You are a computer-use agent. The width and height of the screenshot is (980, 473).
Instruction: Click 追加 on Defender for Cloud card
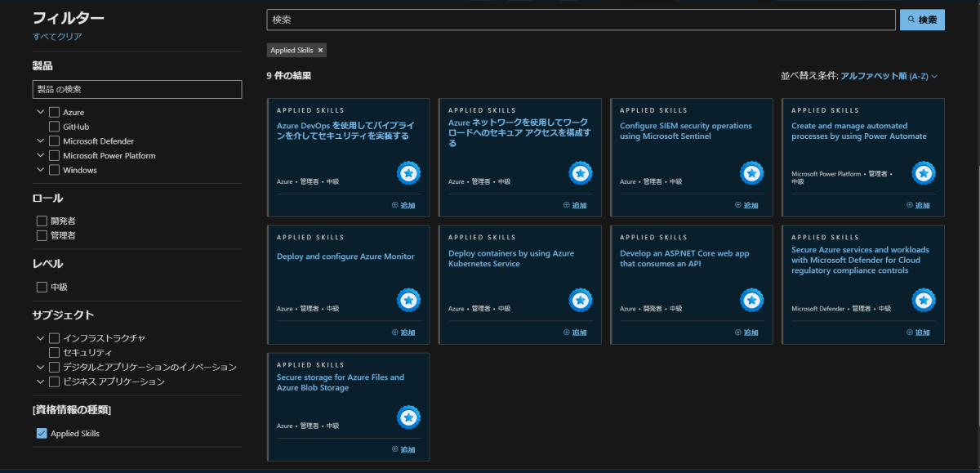click(918, 332)
